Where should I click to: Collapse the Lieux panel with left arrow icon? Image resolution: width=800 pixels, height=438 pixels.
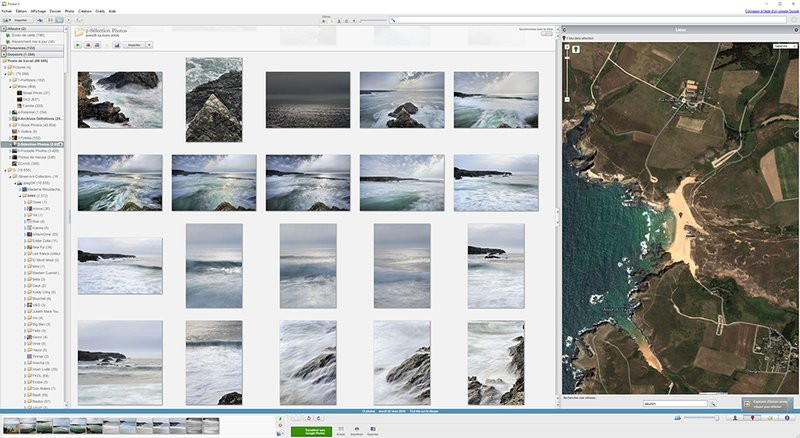[x=564, y=30]
